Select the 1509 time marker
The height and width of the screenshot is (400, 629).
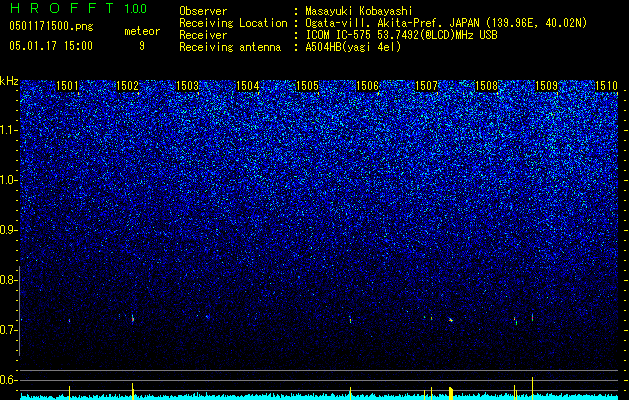546,86
